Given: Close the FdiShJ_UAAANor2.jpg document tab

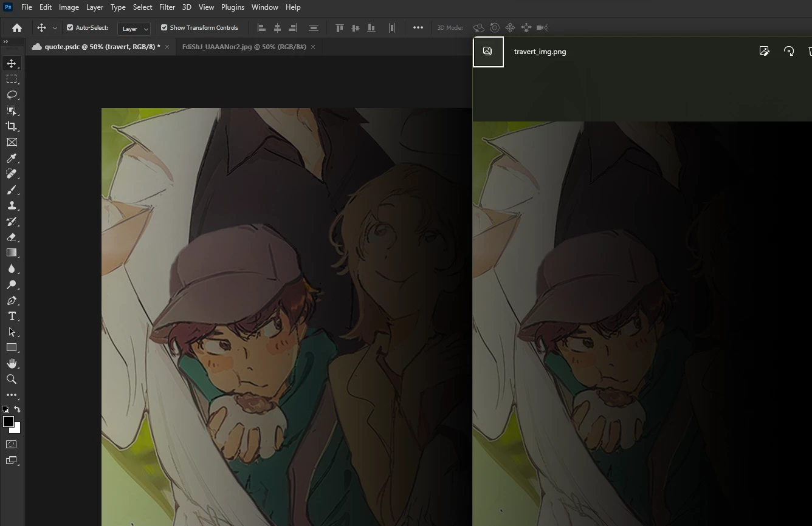Looking at the screenshot, I should tap(313, 47).
